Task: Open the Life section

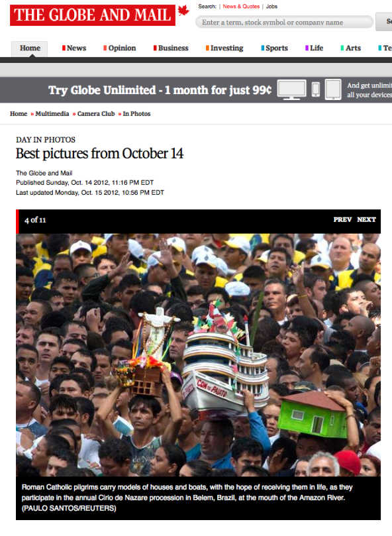Action: tap(314, 48)
